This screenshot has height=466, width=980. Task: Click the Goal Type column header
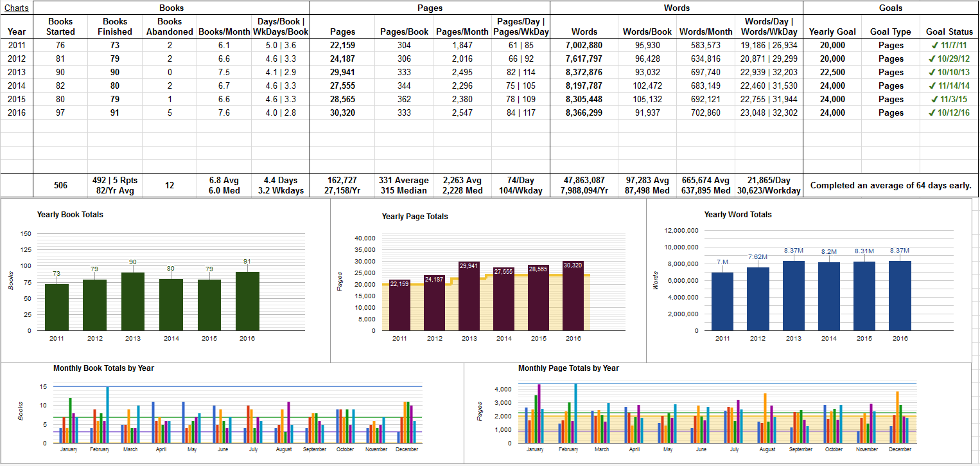click(891, 31)
